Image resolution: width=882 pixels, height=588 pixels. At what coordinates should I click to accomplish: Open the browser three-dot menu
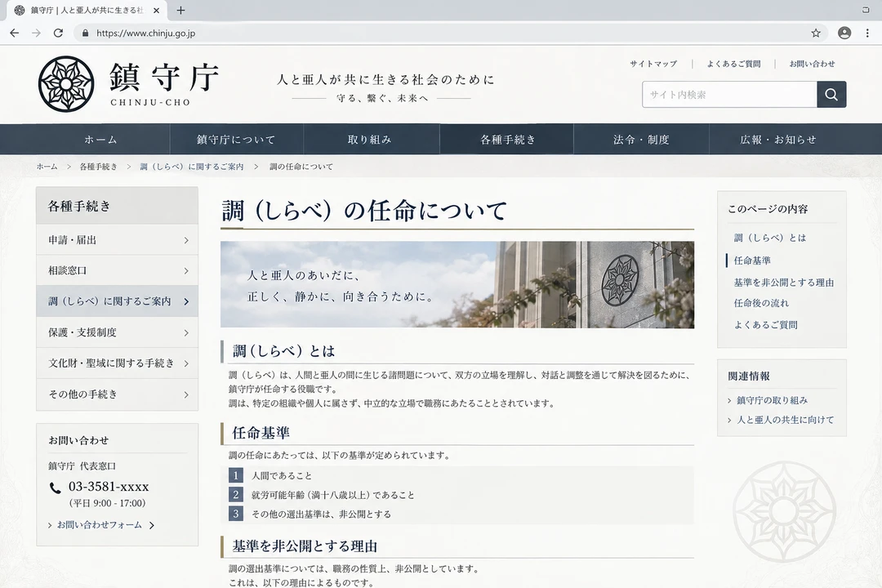[867, 33]
